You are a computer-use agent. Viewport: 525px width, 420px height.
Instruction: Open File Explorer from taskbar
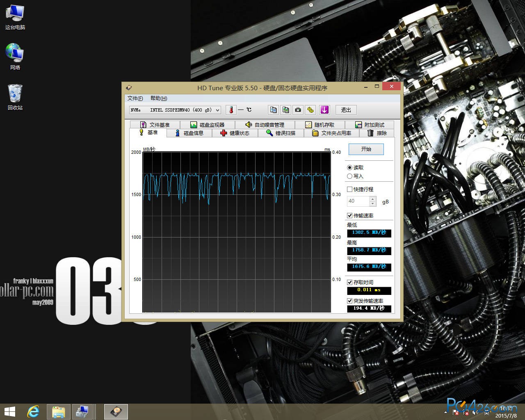point(59,412)
